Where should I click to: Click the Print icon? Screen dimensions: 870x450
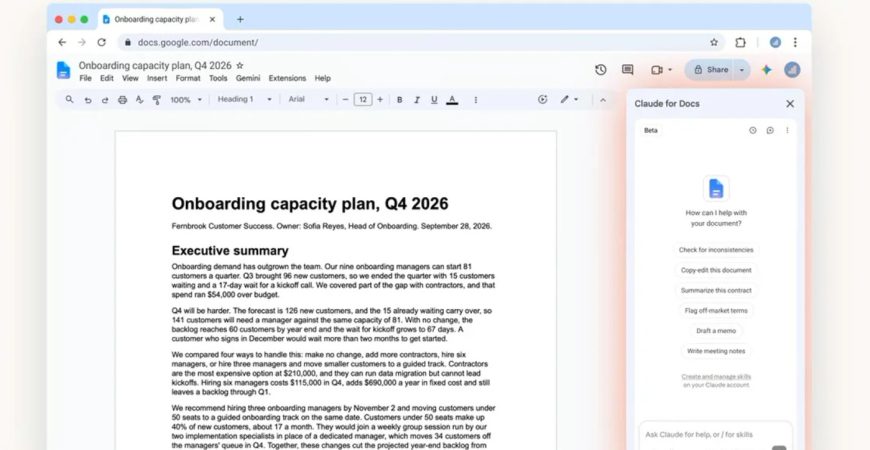click(x=123, y=100)
